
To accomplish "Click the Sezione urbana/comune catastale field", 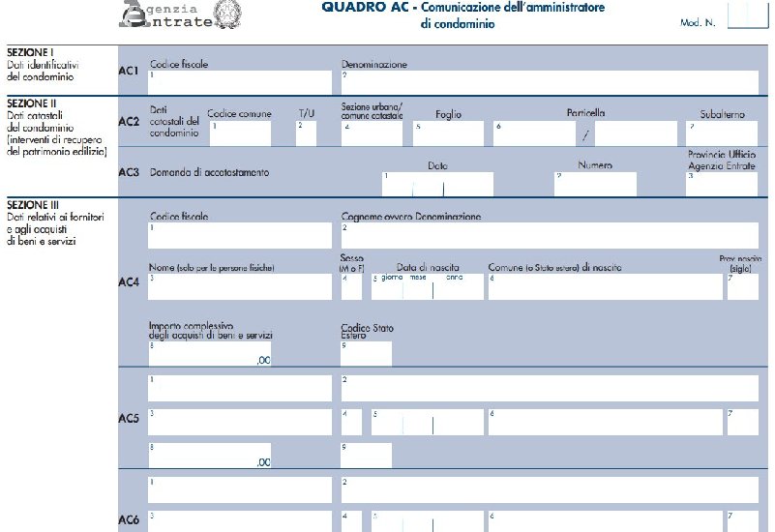I will pos(373,133).
